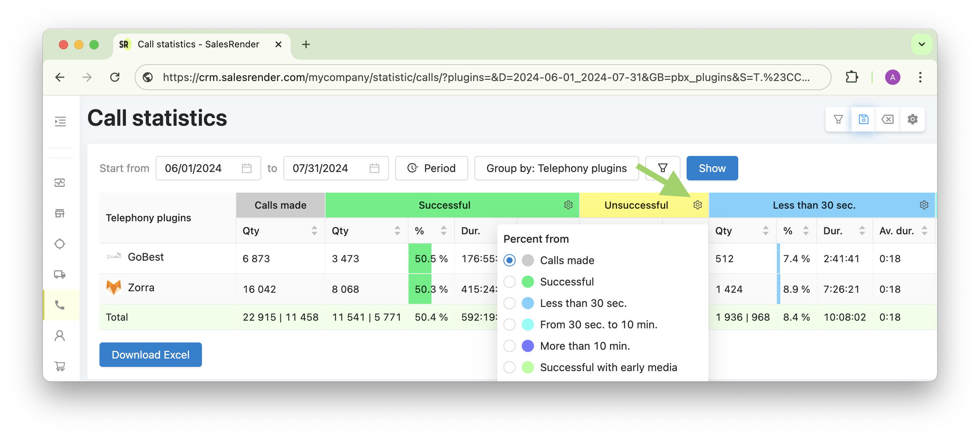
Task: Select More than 10 min. radio option
Action: click(x=510, y=346)
